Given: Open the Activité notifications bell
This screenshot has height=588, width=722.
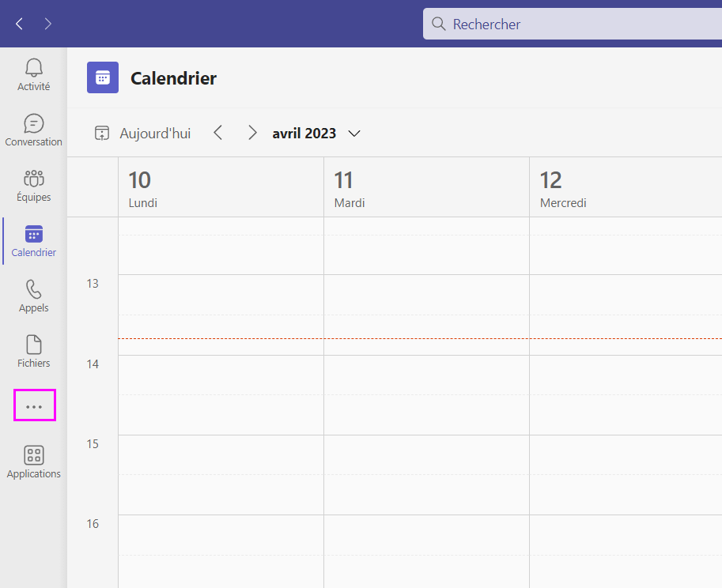Looking at the screenshot, I should point(34,75).
